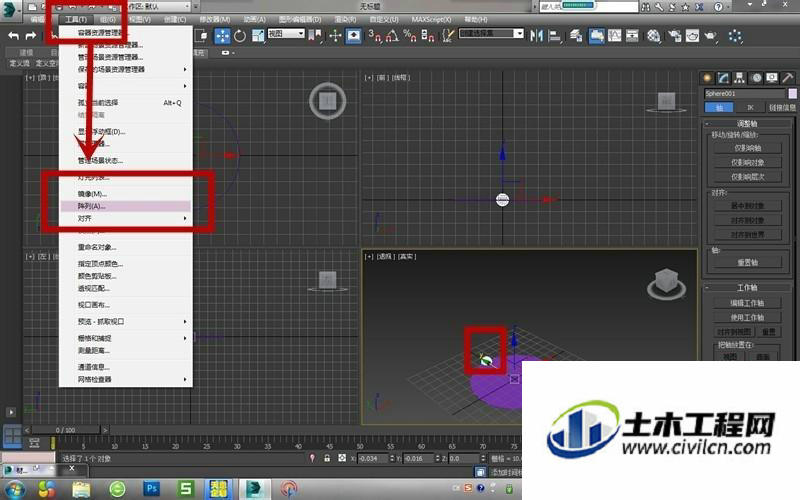The image size is (800, 500).
Task: Select the Scale tool icon
Action: click(258, 36)
